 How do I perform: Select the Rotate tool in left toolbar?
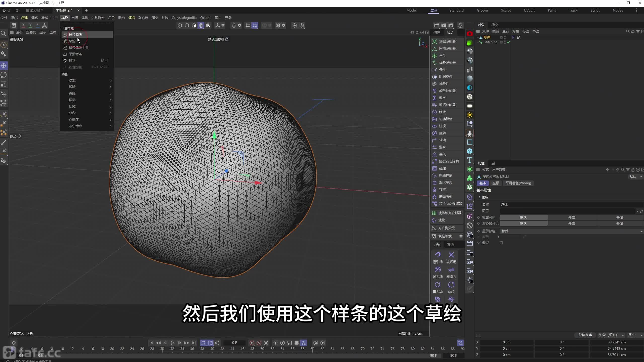coord(4,75)
